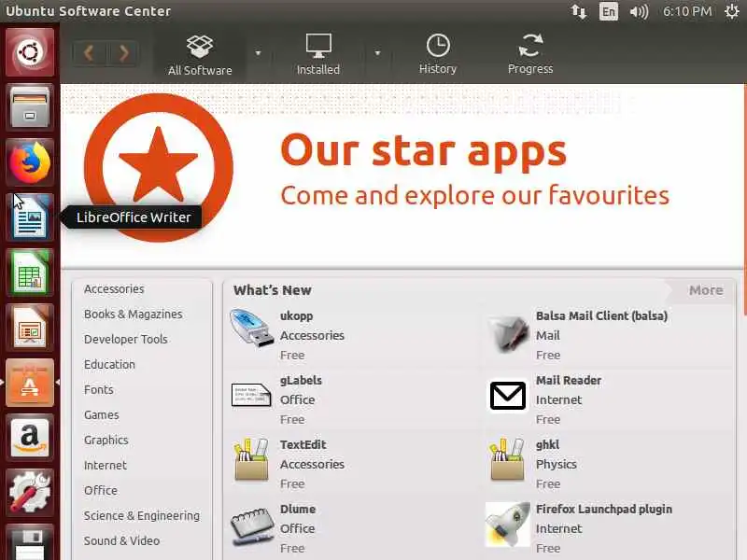Go back with the left arrow

[89, 53]
